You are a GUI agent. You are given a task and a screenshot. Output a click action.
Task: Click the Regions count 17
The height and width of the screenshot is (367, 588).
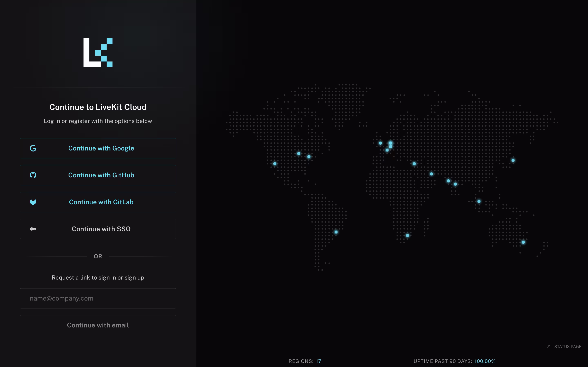coord(318,361)
